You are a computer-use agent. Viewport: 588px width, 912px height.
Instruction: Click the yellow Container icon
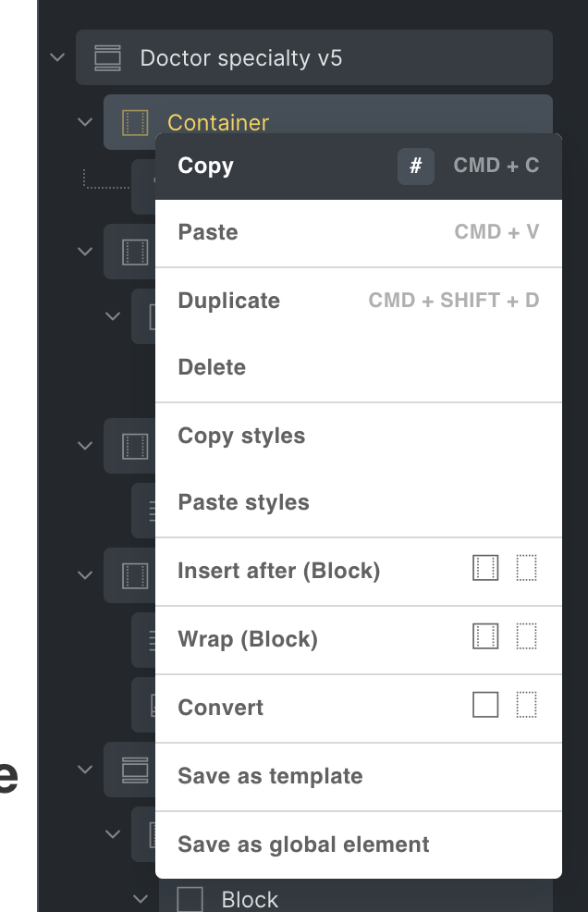pos(135,123)
